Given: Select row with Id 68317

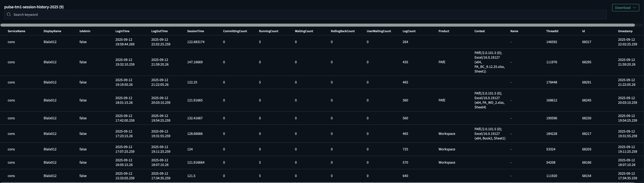Looking at the screenshot, I should [x=586, y=42].
